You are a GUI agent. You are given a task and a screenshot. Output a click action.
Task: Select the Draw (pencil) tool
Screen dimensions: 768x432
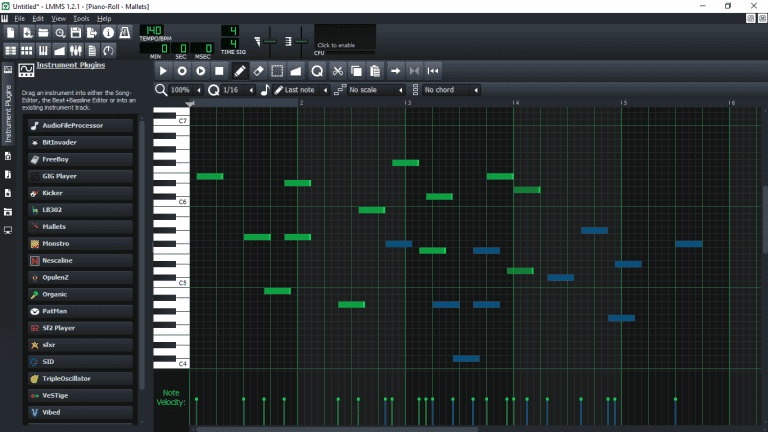point(239,71)
